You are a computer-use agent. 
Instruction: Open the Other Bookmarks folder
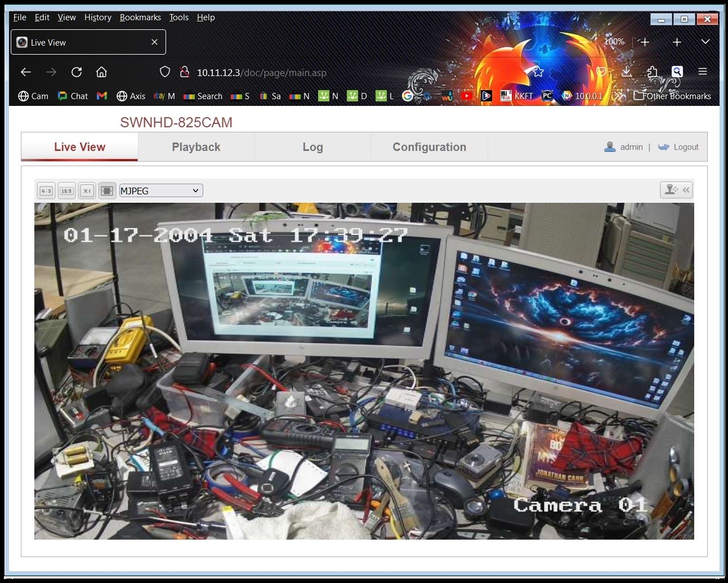[x=672, y=96]
